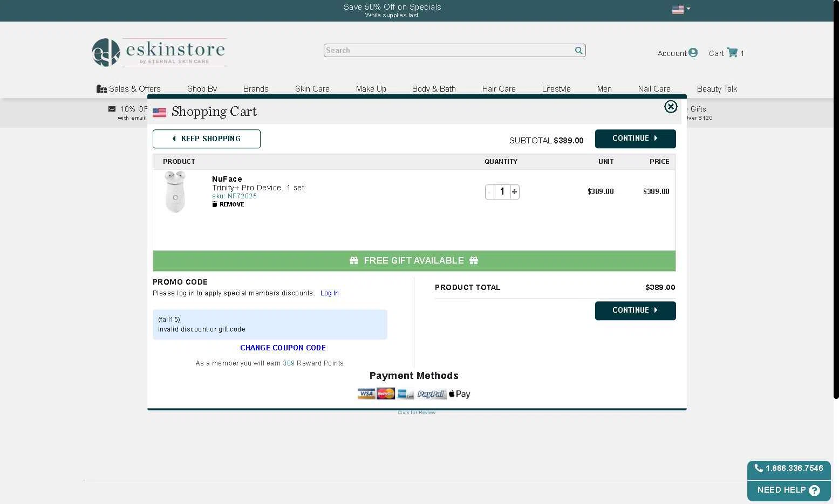The width and height of the screenshot is (839, 504).
Task: Open Brands menu
Action: coord(256,89)
